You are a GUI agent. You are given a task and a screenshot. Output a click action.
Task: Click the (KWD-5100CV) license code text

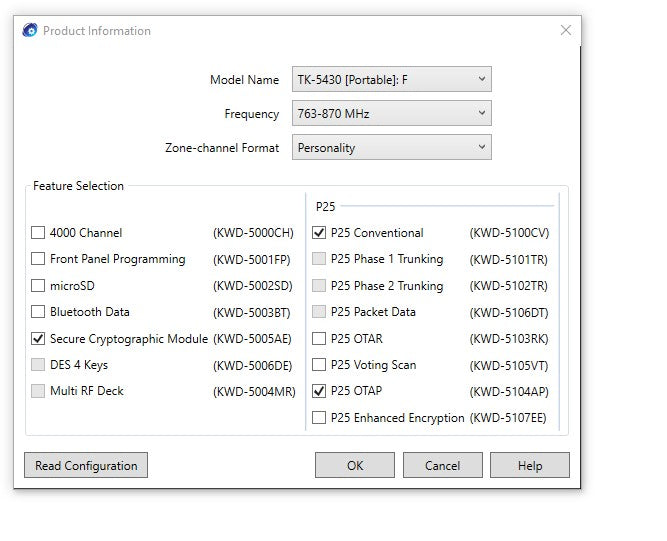(x=510, y=233)
